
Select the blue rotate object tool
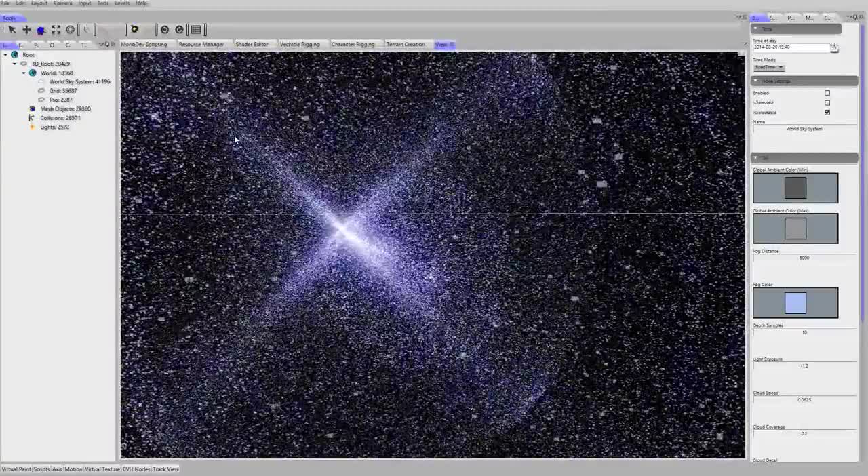click(41, 30)
